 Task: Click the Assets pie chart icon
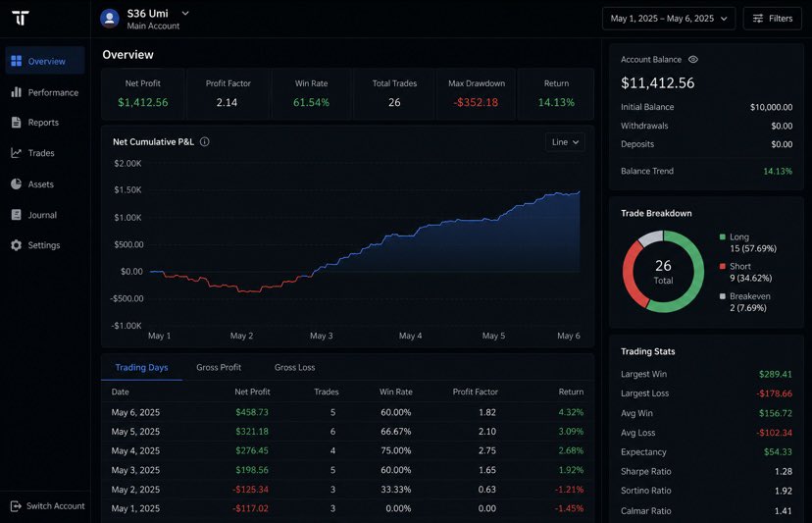(x=17, y=184)
